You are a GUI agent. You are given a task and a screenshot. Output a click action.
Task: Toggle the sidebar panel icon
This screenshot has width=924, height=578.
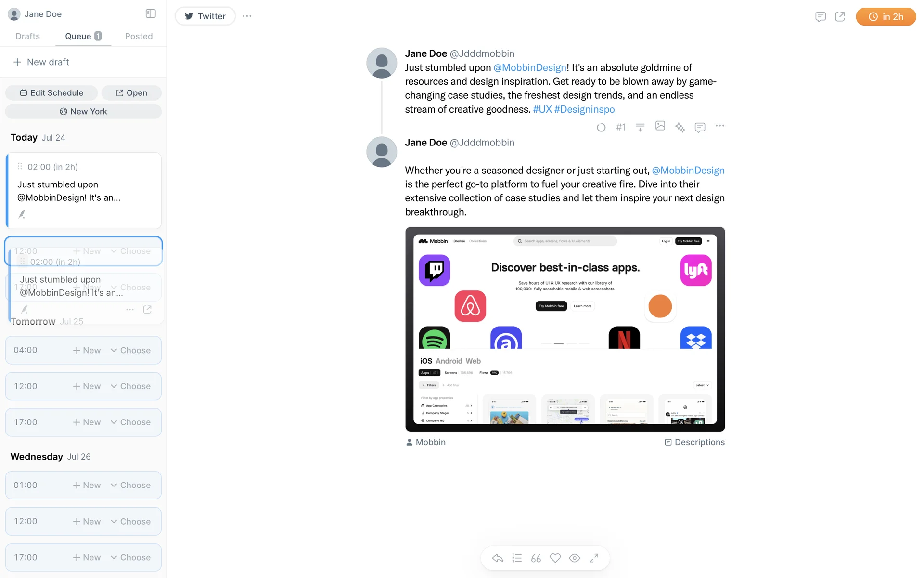[x=151, y=14]
